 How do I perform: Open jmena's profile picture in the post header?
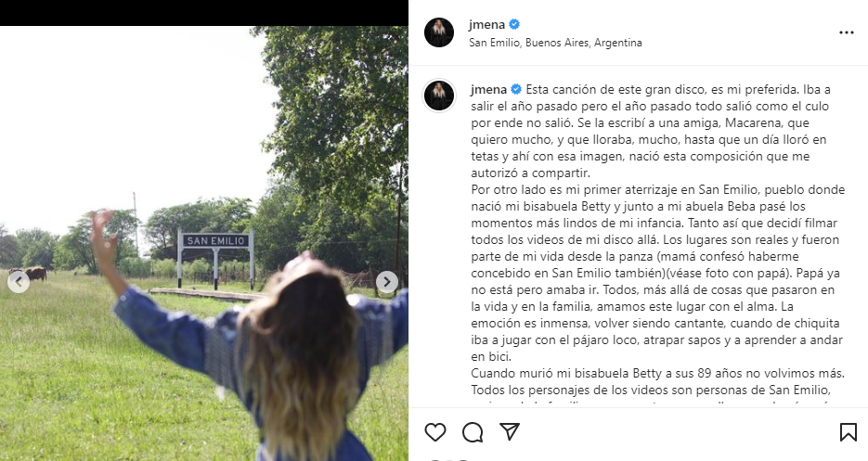coord(439,32)
